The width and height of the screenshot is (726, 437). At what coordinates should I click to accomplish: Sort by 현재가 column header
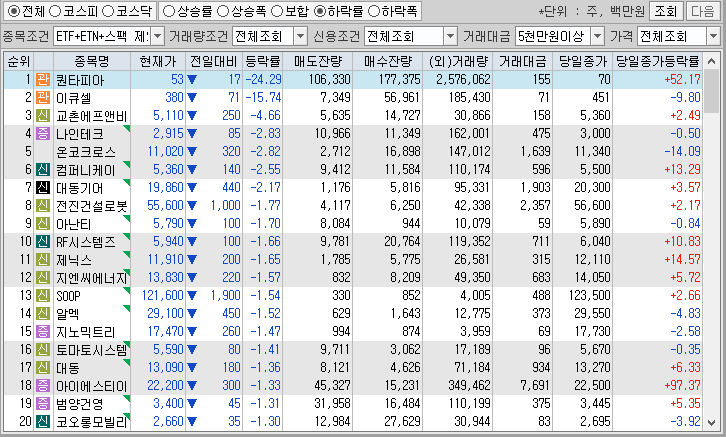tap(158, 61)
